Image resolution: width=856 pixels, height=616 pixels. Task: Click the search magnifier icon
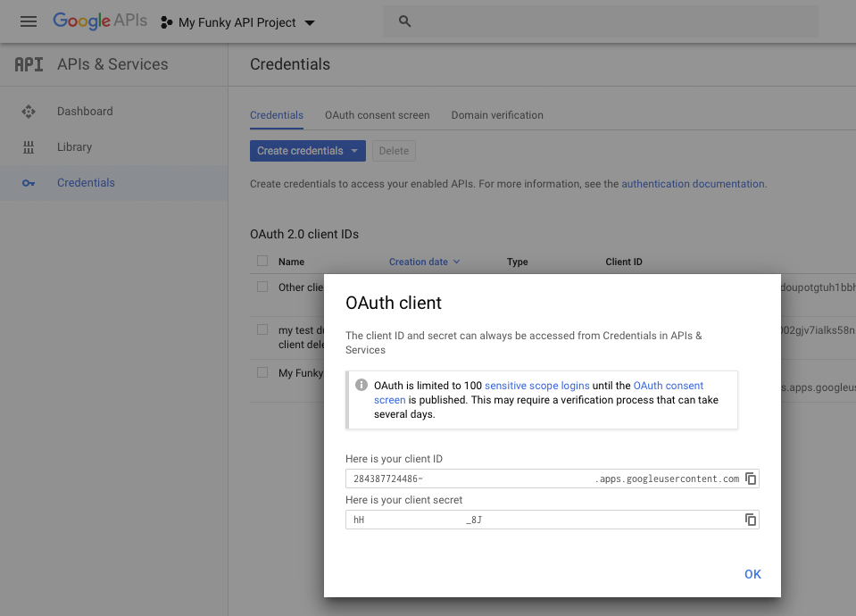404,21
